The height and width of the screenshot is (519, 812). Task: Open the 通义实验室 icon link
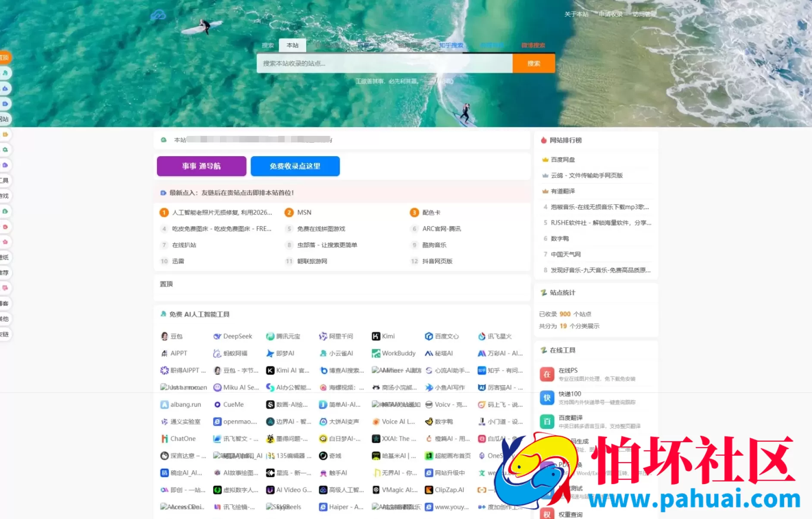pos(164,422)
